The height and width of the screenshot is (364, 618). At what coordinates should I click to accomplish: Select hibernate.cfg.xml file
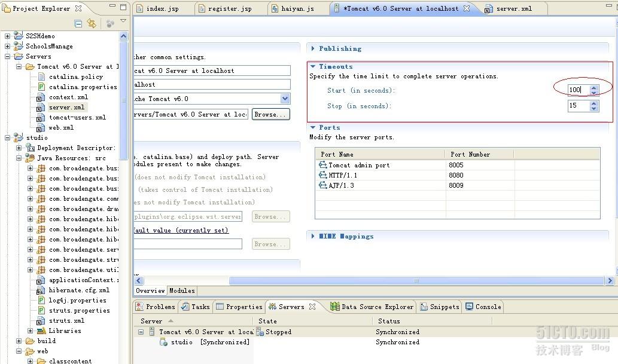coord(79,290)
